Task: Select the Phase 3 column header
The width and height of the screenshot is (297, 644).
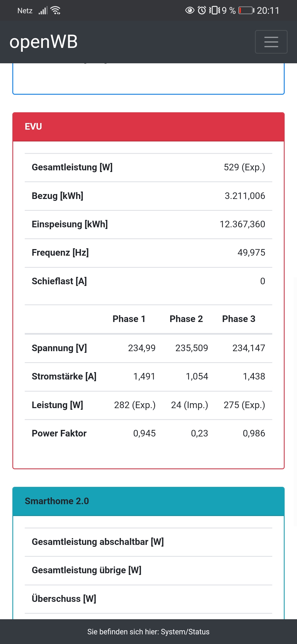Action: tap(239, 319)
